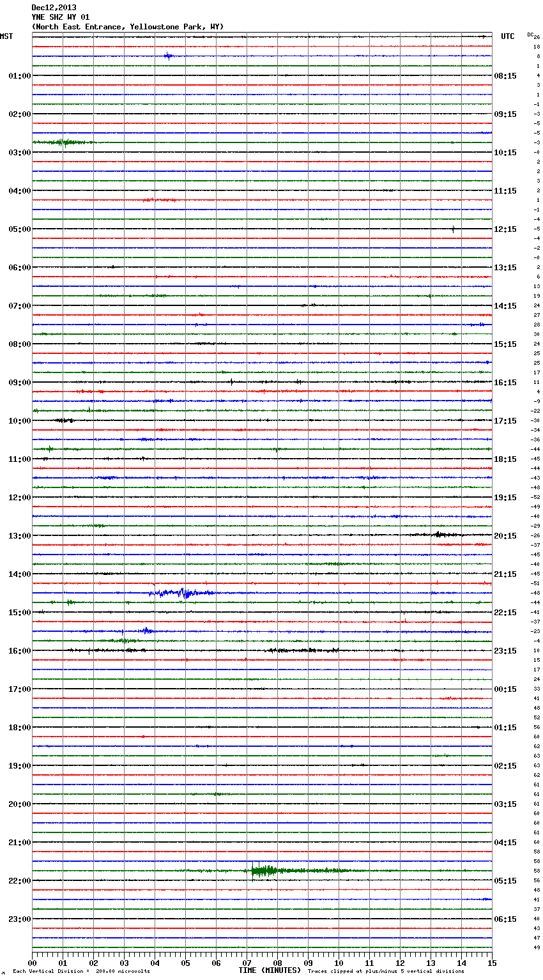The height and width of the screenshot is (980, 543).
Task: Click the large green seismic event before 22:00
Action: pyautogui.click(x=264, y=871)
